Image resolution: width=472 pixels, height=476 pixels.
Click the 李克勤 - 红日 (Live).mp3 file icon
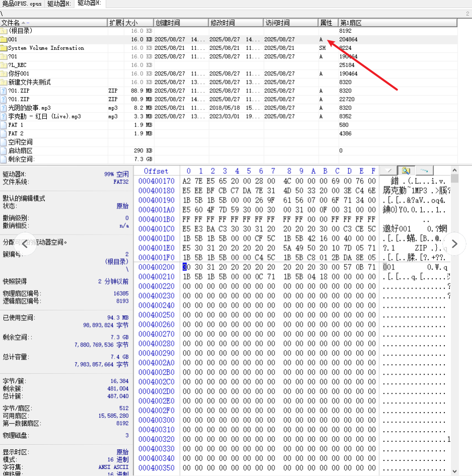4,116
